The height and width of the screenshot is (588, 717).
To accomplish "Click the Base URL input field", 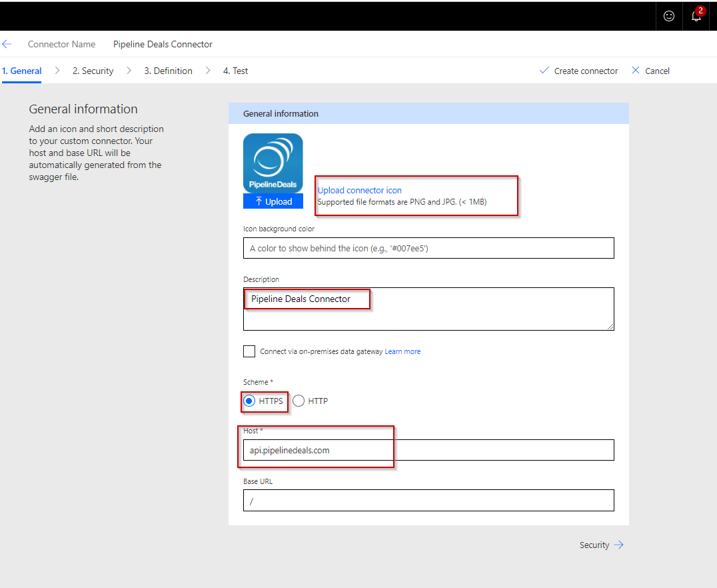I will point(428,501).
